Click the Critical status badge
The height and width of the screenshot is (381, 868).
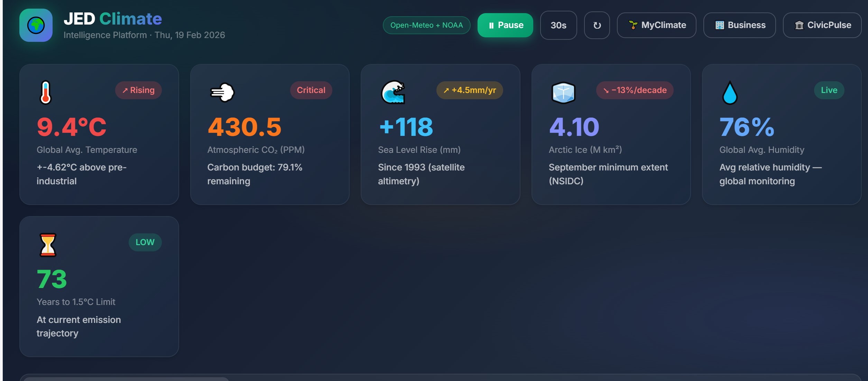311,90
